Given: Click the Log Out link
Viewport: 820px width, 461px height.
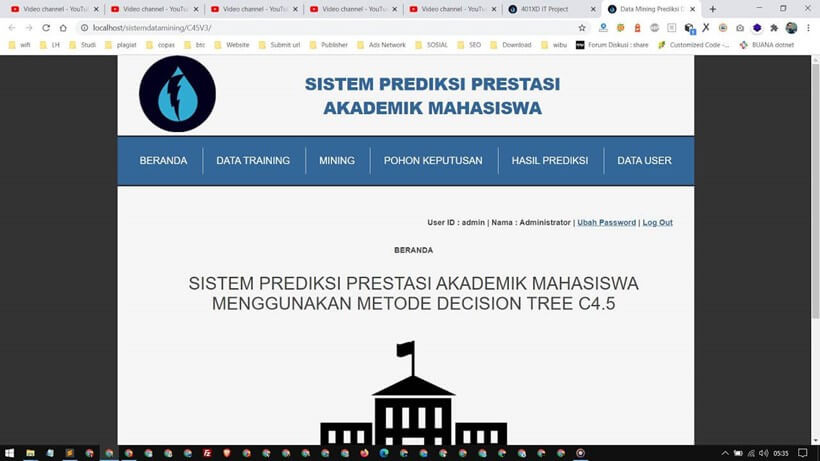Looking at the screenshot, I should (657, 222).
